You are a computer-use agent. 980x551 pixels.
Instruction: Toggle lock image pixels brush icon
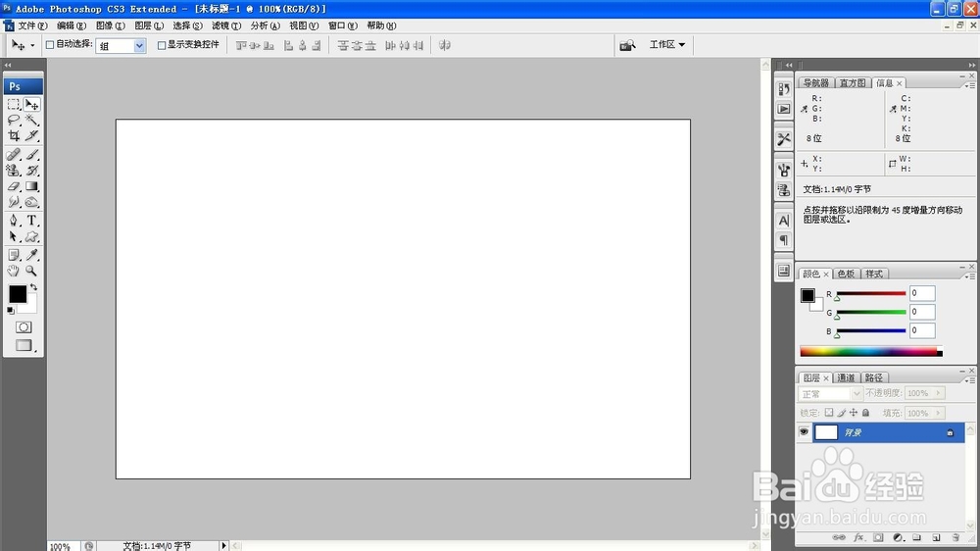point(842,413)
